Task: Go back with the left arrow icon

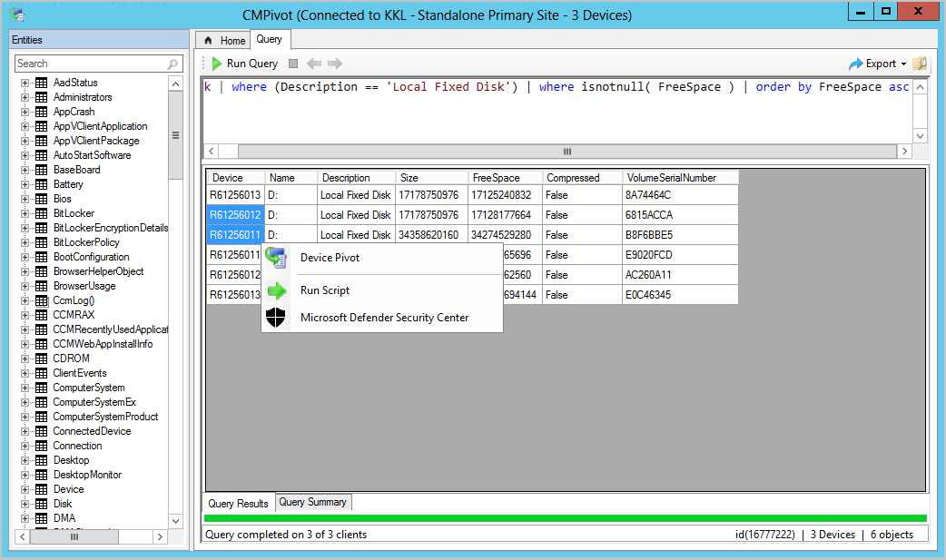Action: pyautogui.click(x=314, y=64)
